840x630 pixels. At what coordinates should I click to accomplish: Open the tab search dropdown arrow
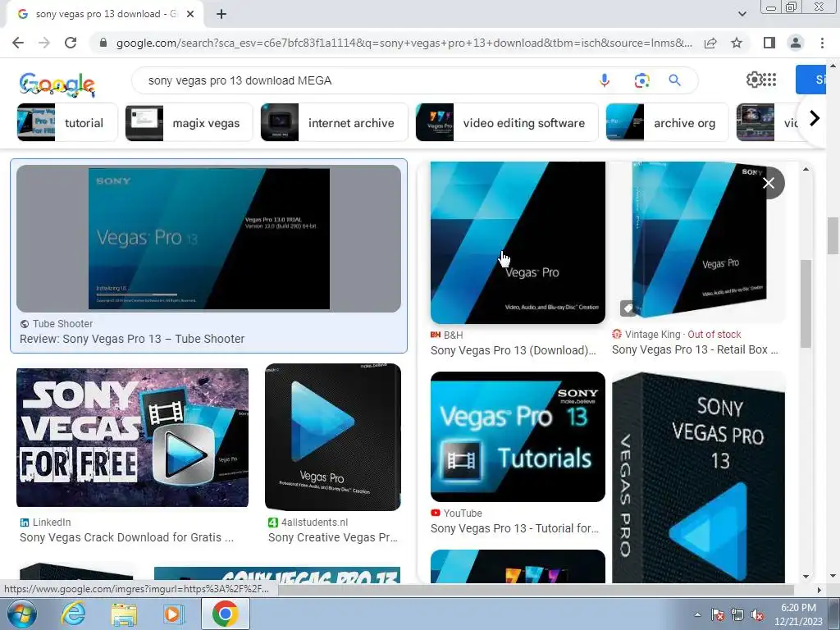742,14
